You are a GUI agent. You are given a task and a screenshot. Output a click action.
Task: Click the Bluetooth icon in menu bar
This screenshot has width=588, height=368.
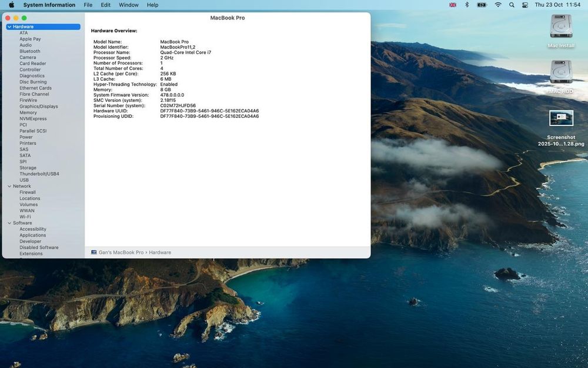tap(467, 5)
